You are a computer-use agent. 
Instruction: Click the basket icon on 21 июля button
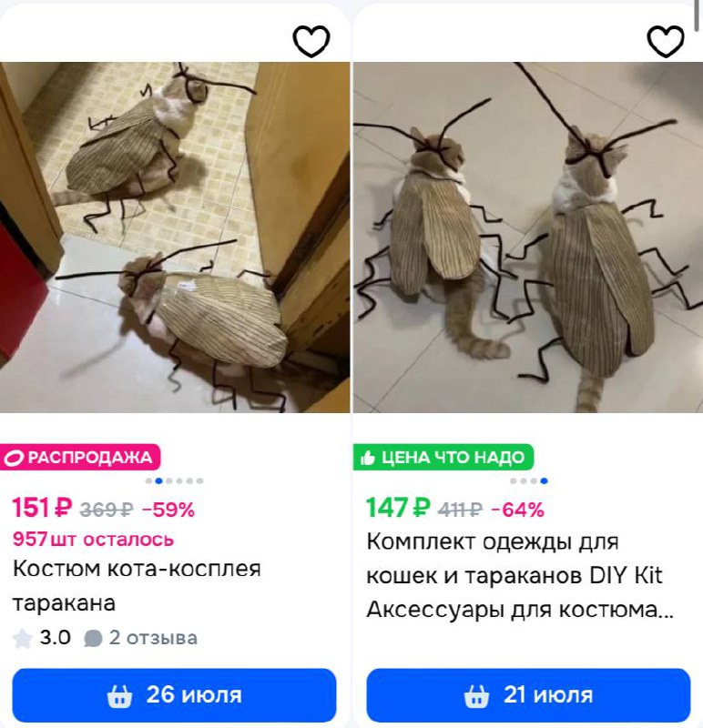(x=477, y=696)
